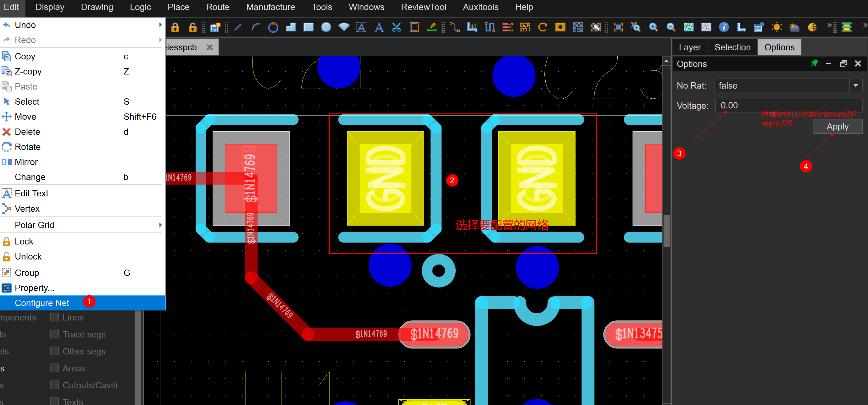Expand the Undo submenu arrow
The width and height of the screenshot is (868, 405).
pyautogui.click(x=160, y=25)
